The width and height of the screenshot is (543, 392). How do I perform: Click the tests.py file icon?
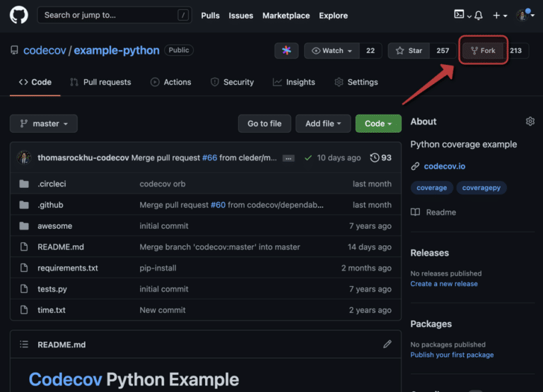pos(24,289)
